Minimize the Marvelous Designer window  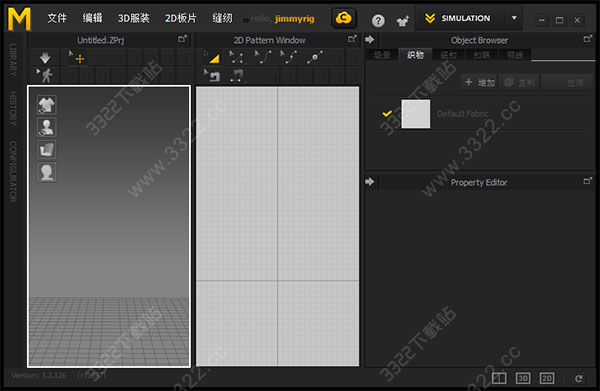click(x=541, y=20)
